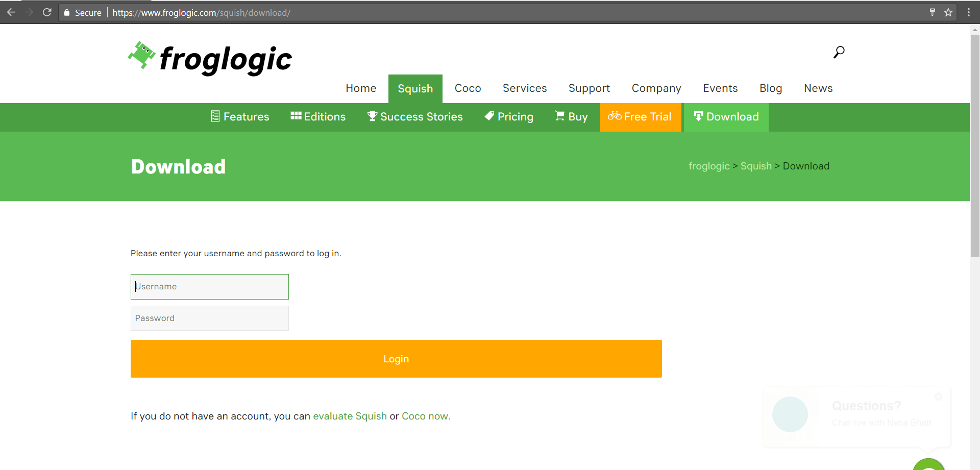Click the Secure padlock icon
This screenshot has height=470, width=980.
tap(67, 12)
